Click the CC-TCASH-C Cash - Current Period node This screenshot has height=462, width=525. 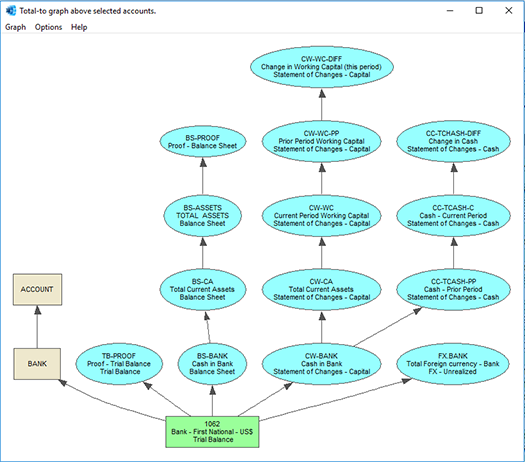coord(453,216)
